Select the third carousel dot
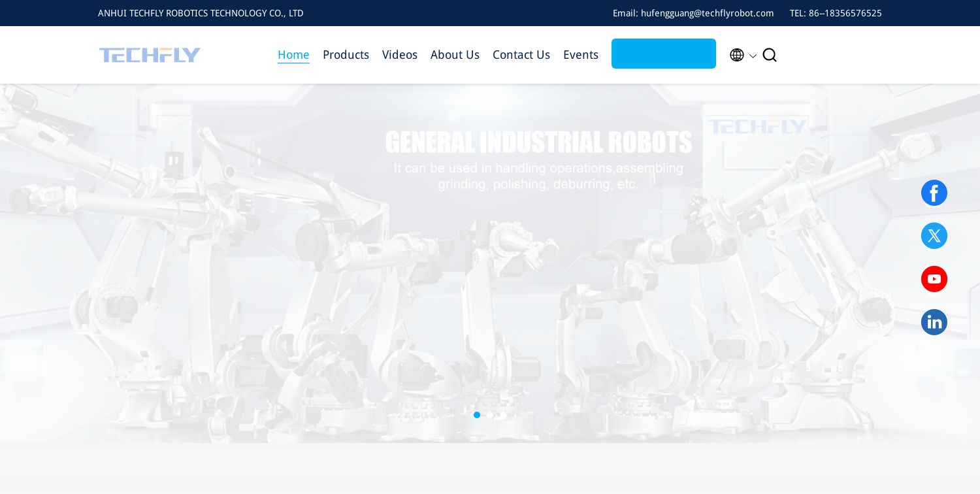This screenshot has width=980, height=494. click(x=503, y=415)
